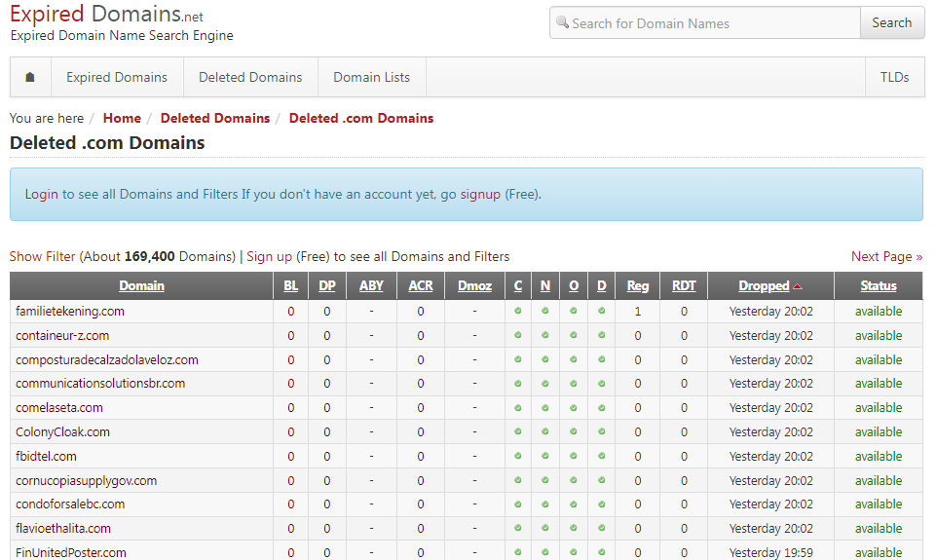This screenshot has width=936, height=560.
Task: Open containeur-z.com domain link
Action: [62, 336]
